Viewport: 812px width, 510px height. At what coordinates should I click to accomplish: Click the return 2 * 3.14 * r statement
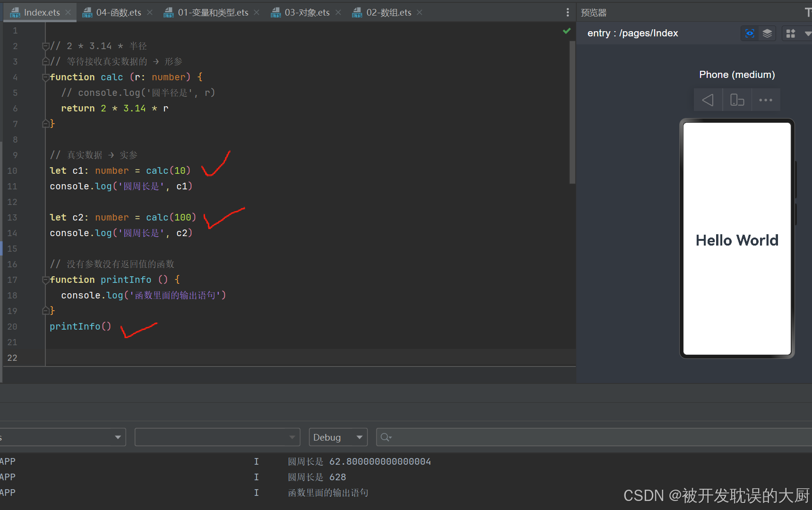pos(115,109)
